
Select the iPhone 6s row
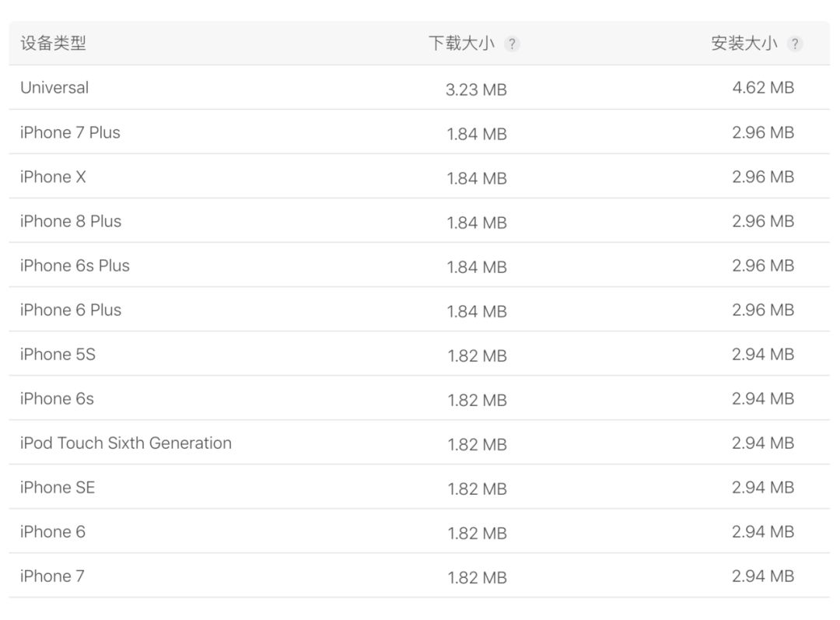(57, 398)
